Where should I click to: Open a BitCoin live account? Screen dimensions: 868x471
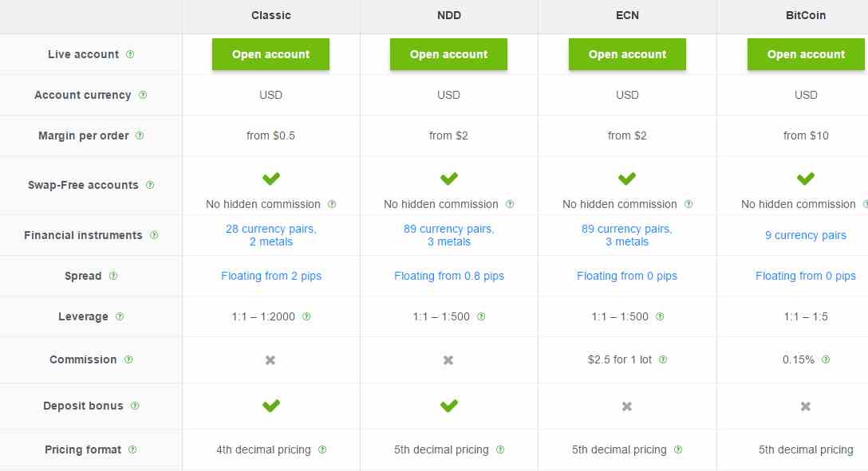tap(806, 54)
